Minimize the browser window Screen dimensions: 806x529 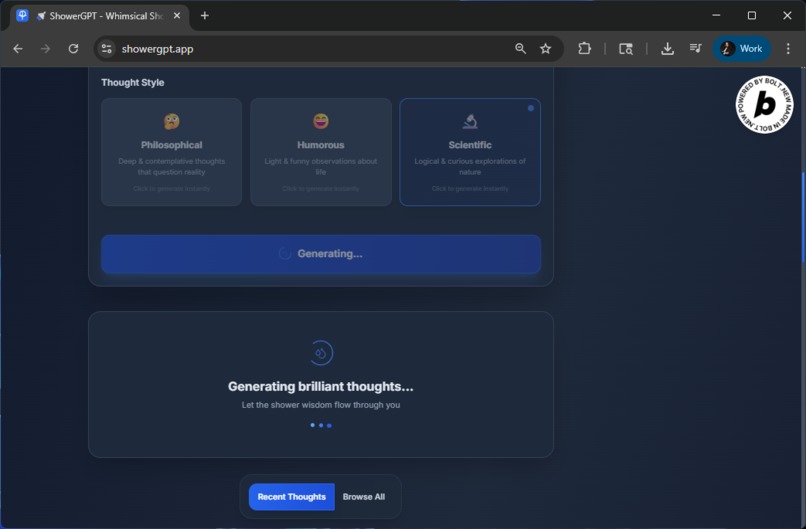(716, 16)
